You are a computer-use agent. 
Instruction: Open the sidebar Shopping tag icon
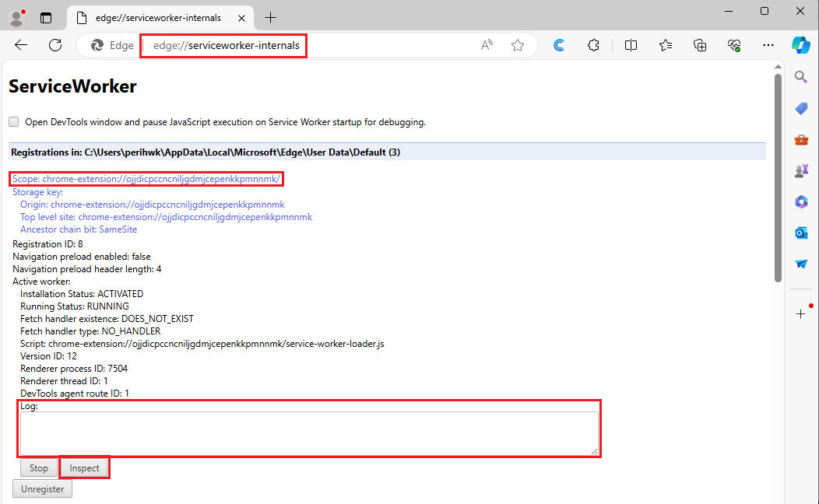801,109
